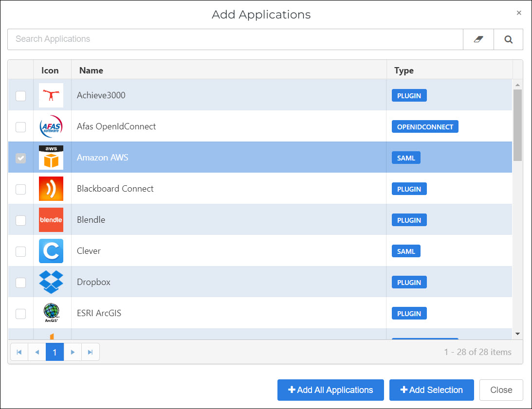The height and width of the screenshot is (409, 532).
Task: Click the Close button
Action: pyautogui.click(x=501, y=390)
